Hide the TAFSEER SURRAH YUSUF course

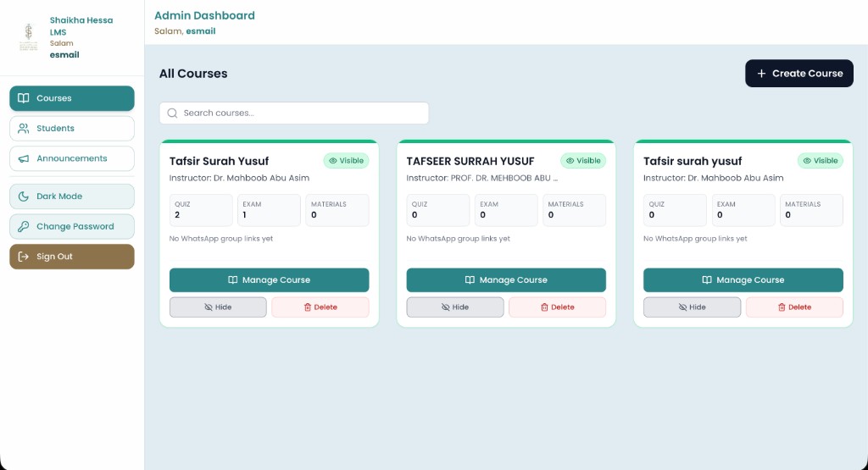[x=455, y=307]
